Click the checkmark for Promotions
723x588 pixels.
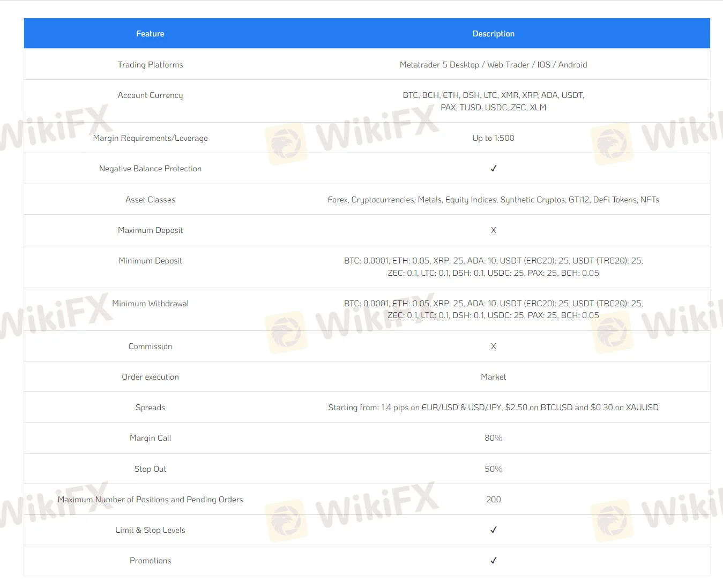(x=493, y=560)
